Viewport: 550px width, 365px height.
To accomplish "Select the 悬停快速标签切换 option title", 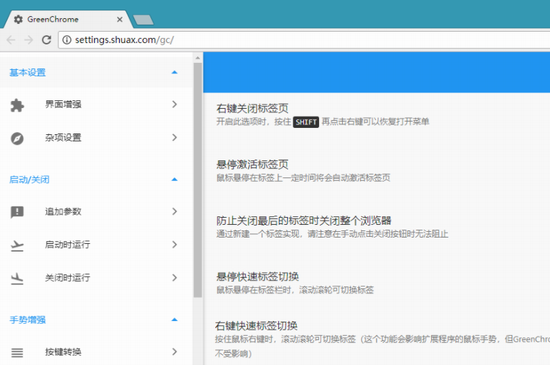I will click(257, 277).
